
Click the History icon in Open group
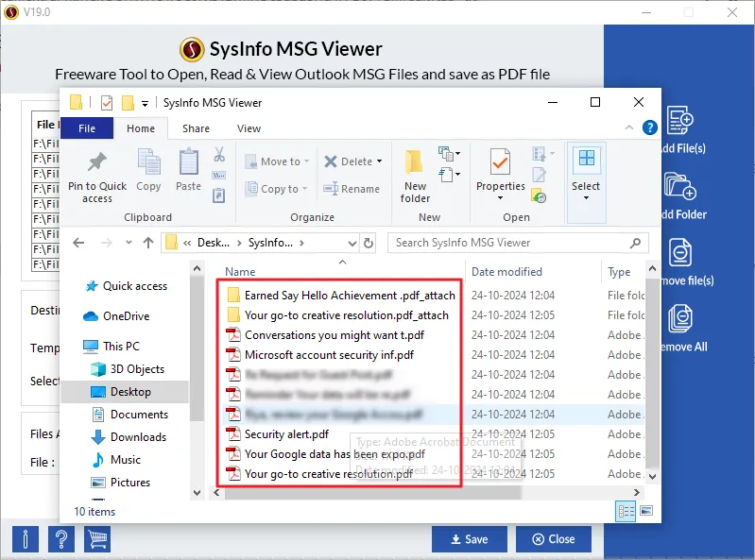[539, 195]
